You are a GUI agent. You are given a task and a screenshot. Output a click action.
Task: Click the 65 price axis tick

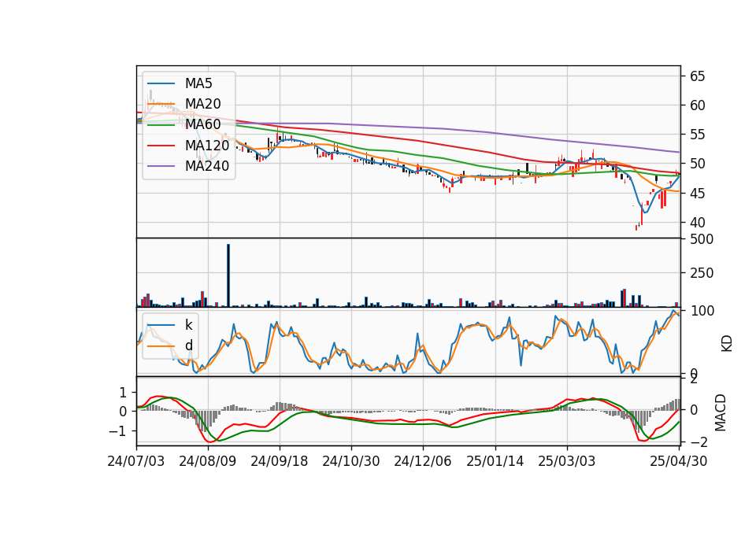(697, 76)
